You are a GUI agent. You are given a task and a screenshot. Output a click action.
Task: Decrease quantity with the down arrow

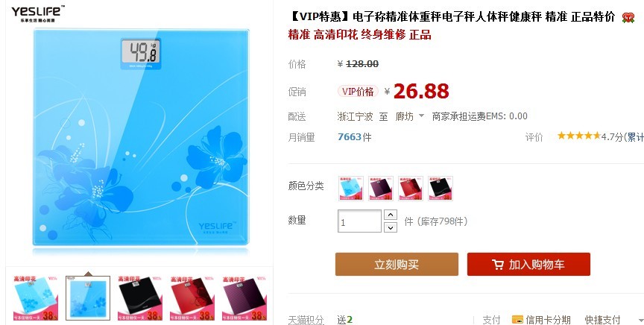coord(390,227)
